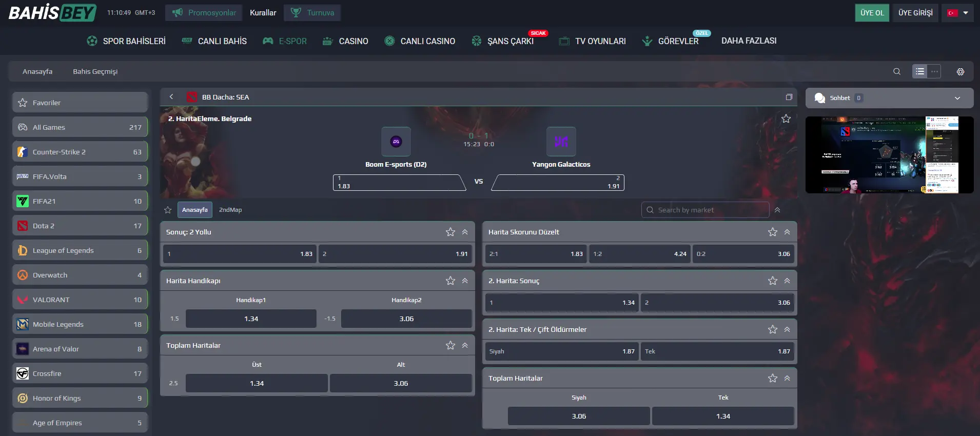Switch to compact dots view icon
980x436 pixels.
pos(935,72)
